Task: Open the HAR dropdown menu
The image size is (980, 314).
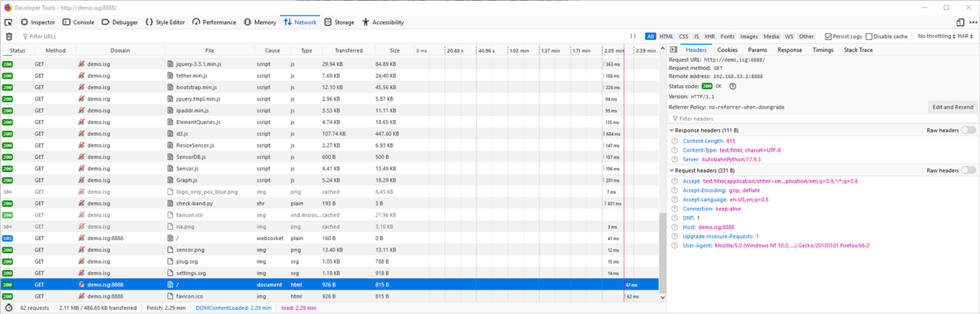Action: tap(965, 37)
